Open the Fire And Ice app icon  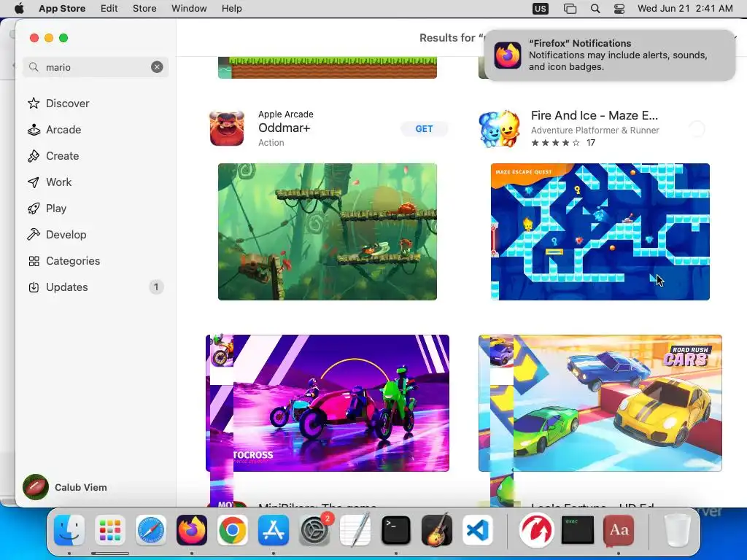click(499, 128)
